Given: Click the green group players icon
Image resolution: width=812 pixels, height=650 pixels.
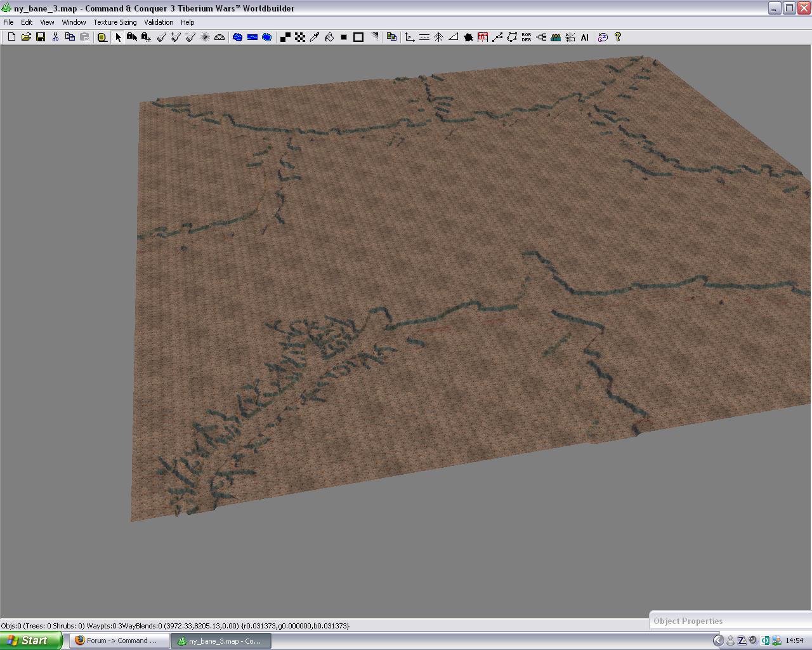Looking at the screenshot, I should (x=556, y=37).
